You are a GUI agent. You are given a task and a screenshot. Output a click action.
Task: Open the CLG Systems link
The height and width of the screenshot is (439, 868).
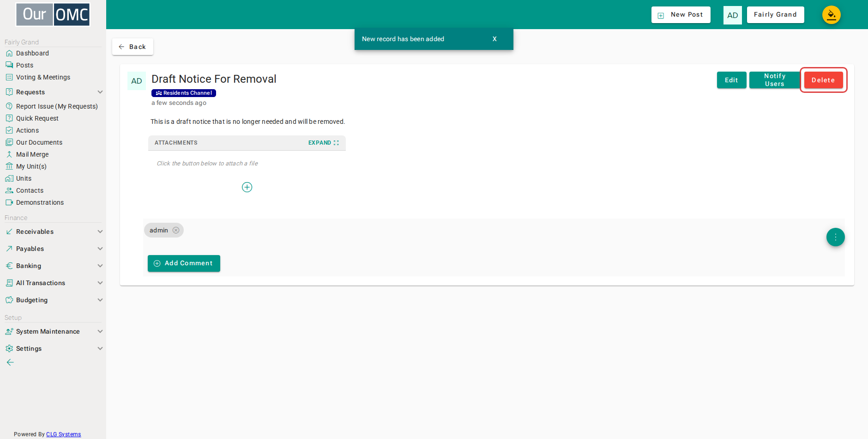(x=63, y=434)
